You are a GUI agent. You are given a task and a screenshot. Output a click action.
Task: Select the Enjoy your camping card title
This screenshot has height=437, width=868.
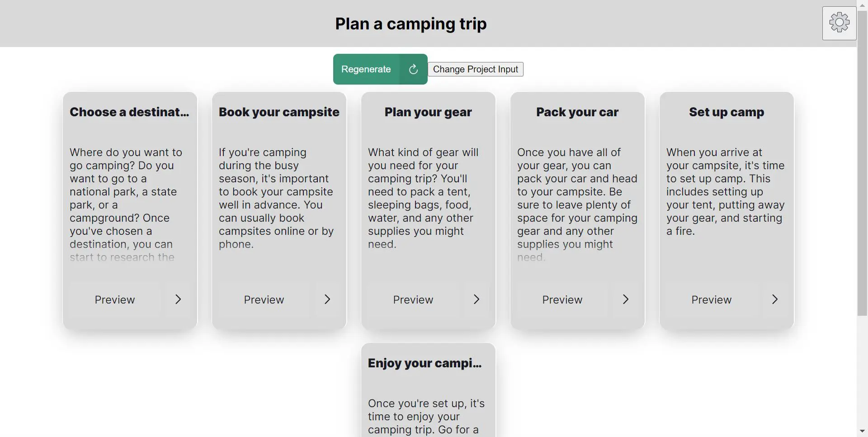coord(425,363)
